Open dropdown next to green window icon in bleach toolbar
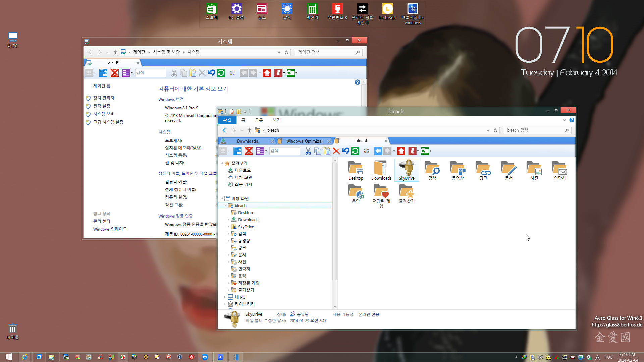This screenshot has width=644, height=362. point(430,152)
